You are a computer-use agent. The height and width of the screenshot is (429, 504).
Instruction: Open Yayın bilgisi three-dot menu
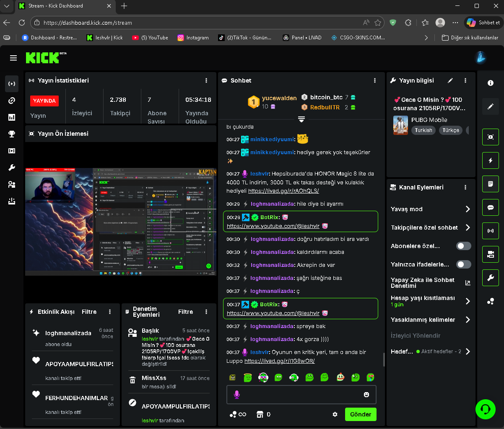point(465,80)
